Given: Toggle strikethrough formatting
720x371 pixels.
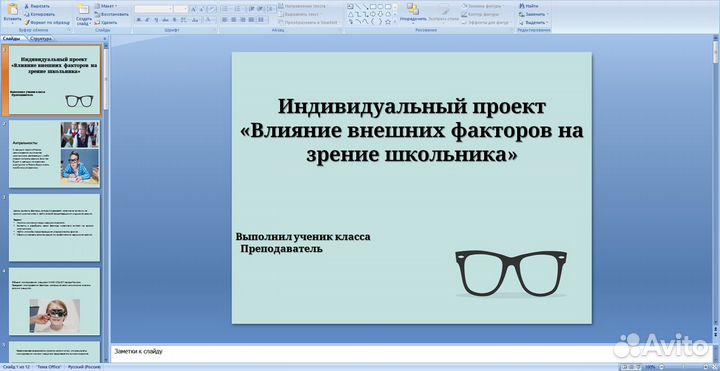Looking at the screenshot, I should 165,20.
